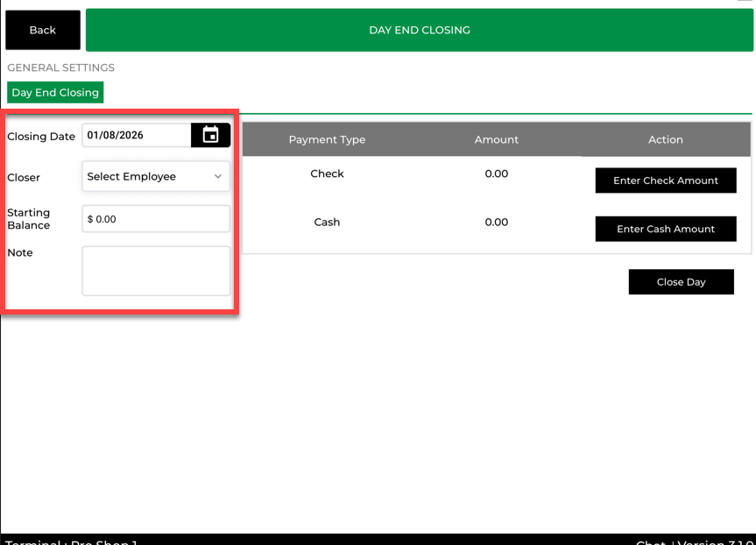Click the DAY END CLOSING header banner

(419, 30)
